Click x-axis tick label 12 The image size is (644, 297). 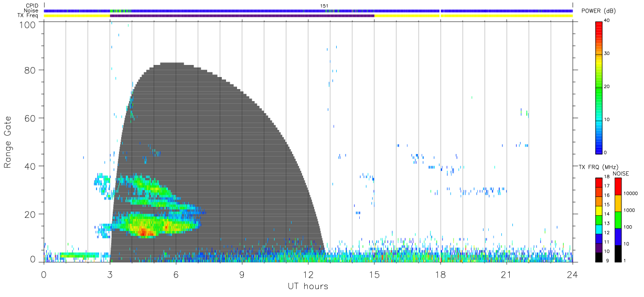[308, 274]
